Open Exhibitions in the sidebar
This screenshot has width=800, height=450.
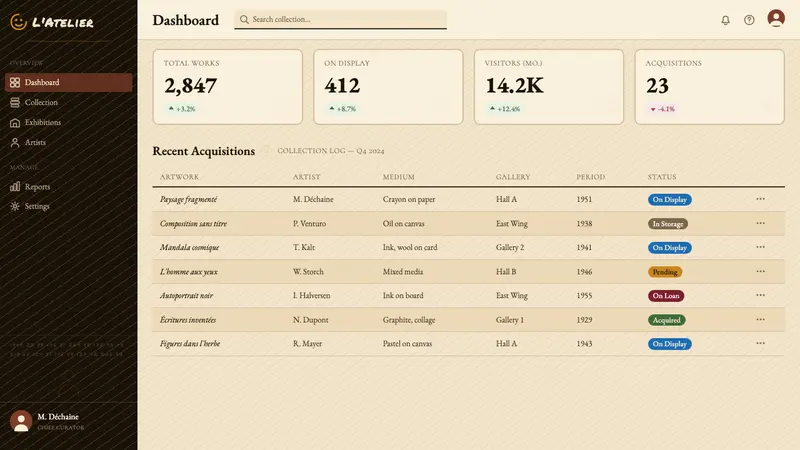point(68,122)
